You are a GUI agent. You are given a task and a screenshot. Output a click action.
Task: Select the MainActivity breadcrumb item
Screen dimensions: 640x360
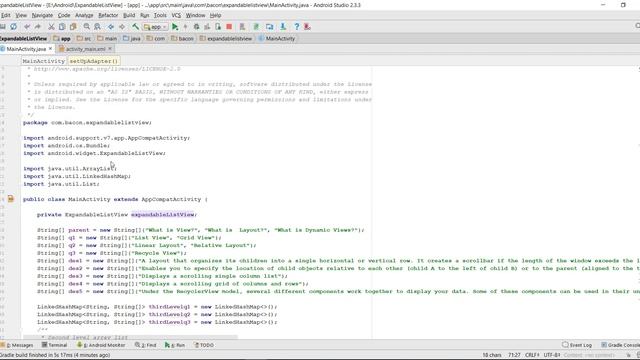point(277,38)
